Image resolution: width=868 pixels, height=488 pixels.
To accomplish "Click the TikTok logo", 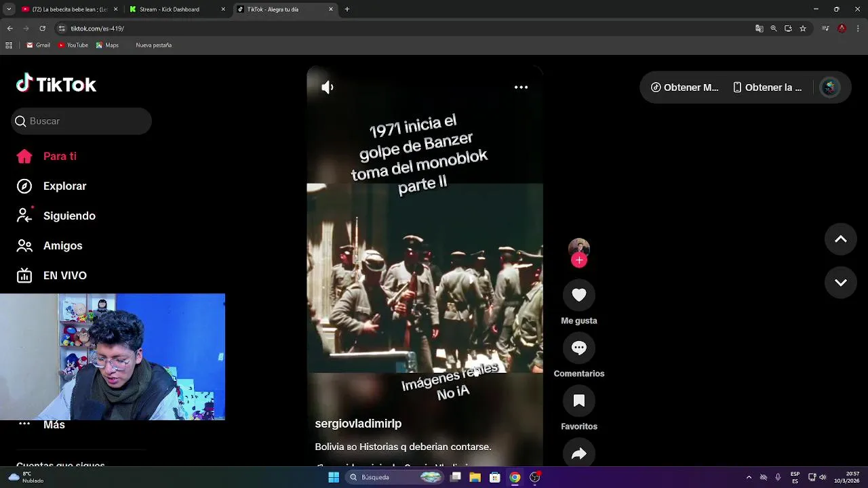I will pyautogui.click(x=56, y=84).
